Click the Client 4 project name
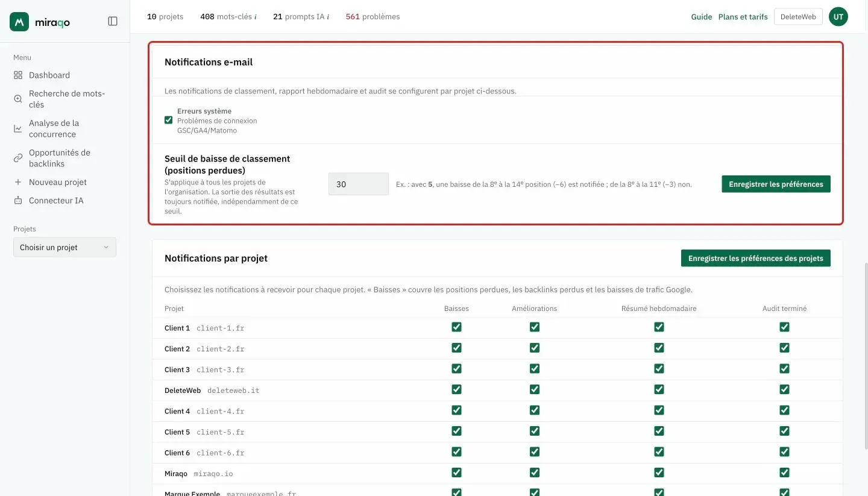This screenshot has width=868, height=496. point(177,411)
